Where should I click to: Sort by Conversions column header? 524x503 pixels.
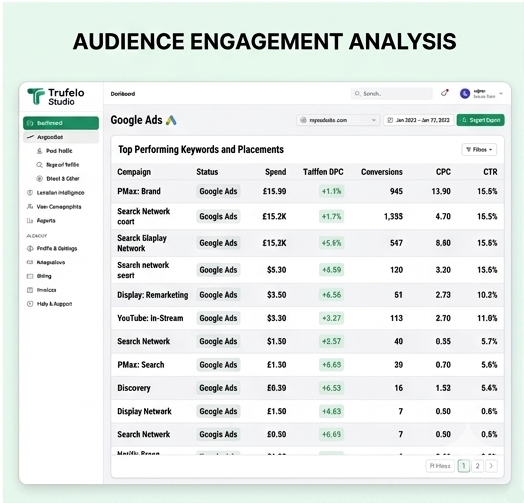pyautogui.click(x=382, y=172)
